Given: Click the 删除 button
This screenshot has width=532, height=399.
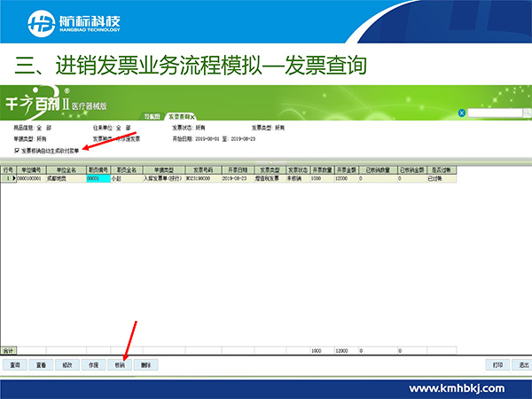Looking at the screenshot, I should click(x=146, y=365).
